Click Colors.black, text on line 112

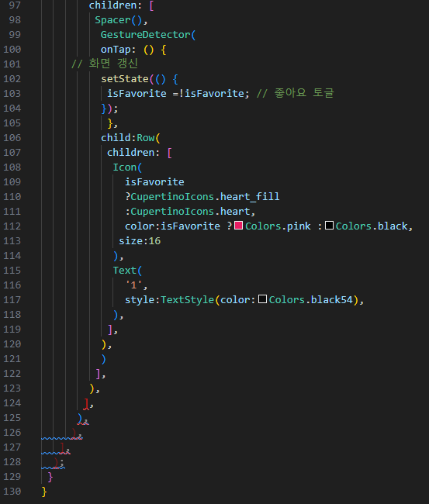(x=375, y=226)
